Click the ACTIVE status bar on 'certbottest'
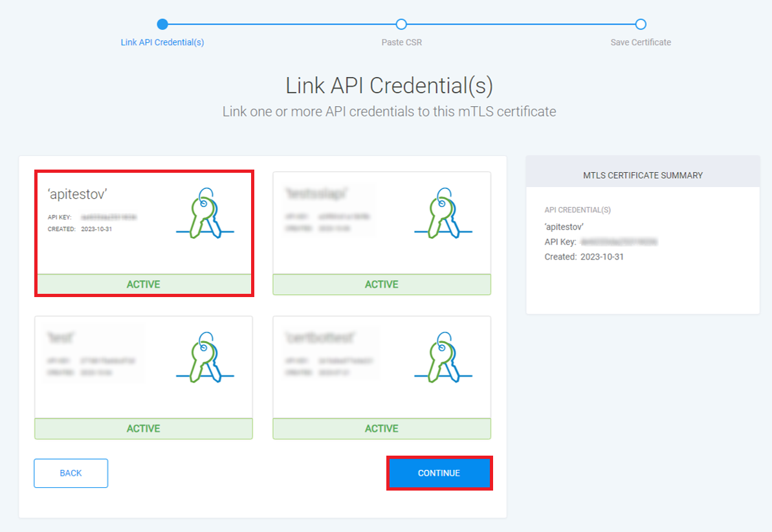772x532 pixels. click(381, 429)
